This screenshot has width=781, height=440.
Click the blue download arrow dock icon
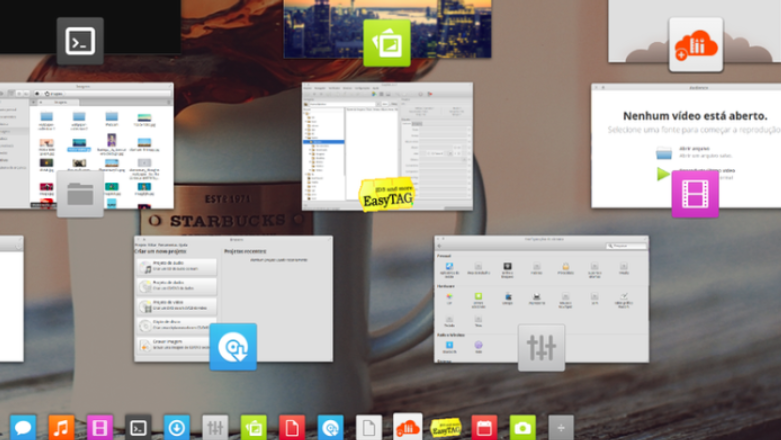click(x=177, y=428)
